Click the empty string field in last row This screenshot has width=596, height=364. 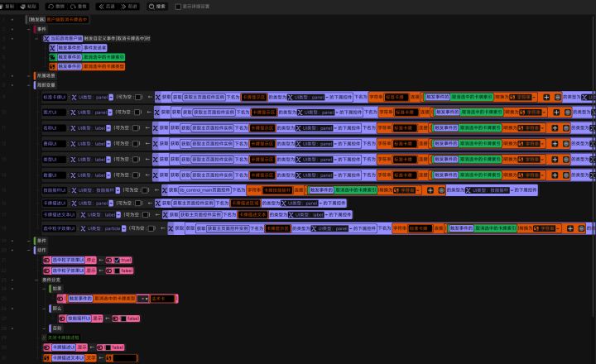pos(125,358)
